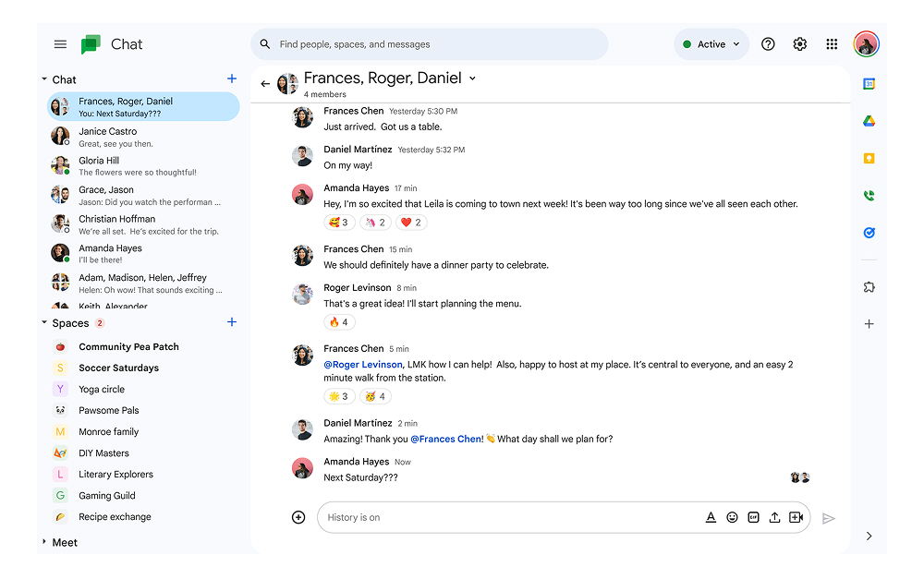Select the Janice Castro conversation

pyautogui.click(x=139, y=137)
